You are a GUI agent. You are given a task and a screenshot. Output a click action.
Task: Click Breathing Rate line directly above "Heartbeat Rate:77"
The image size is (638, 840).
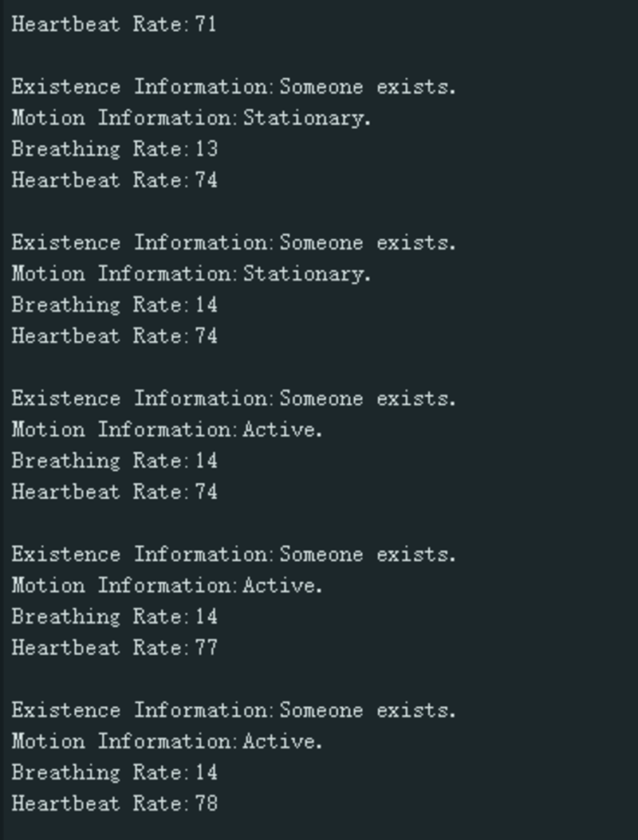tap(114, 617)
